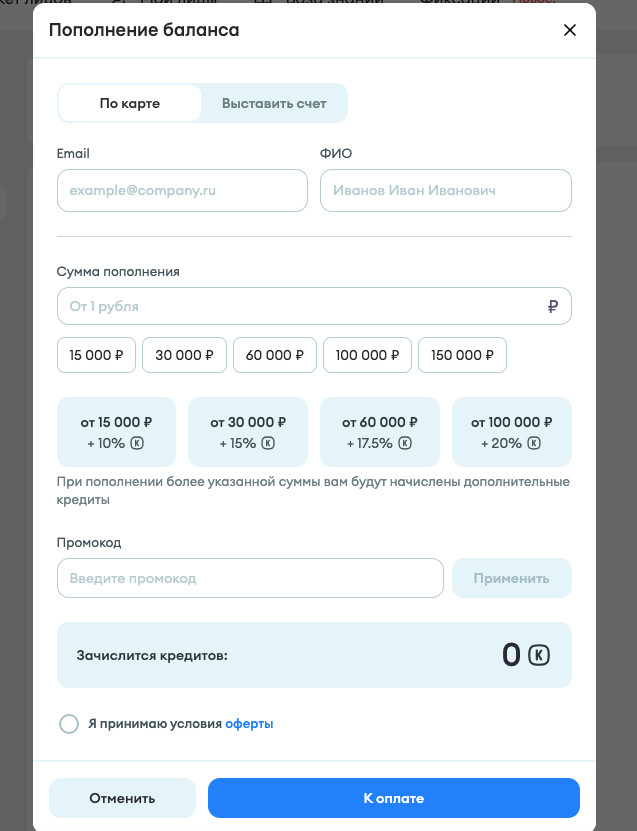
Task: Click the от 100 000 ₽ +20% bonus card
Action: tap(512, 432)
